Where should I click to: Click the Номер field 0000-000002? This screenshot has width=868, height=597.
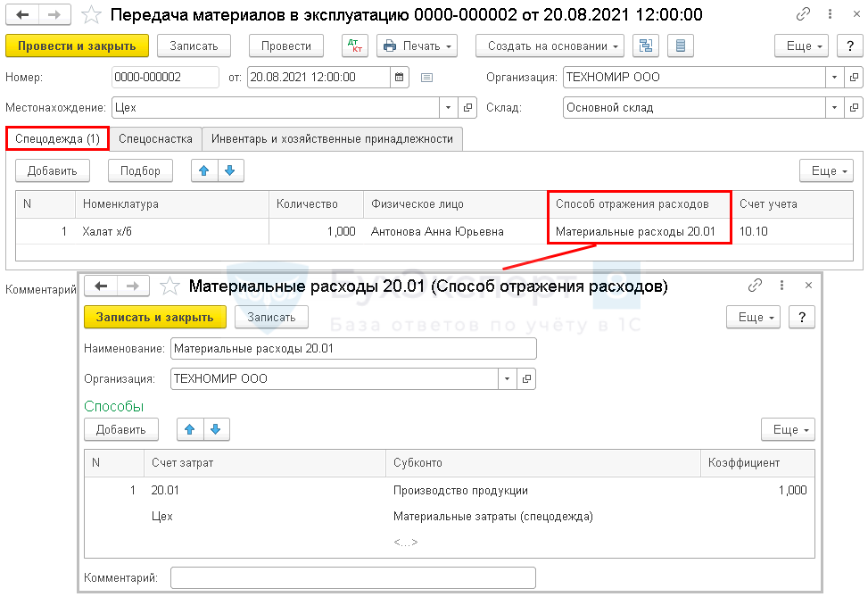pos(165,77)
